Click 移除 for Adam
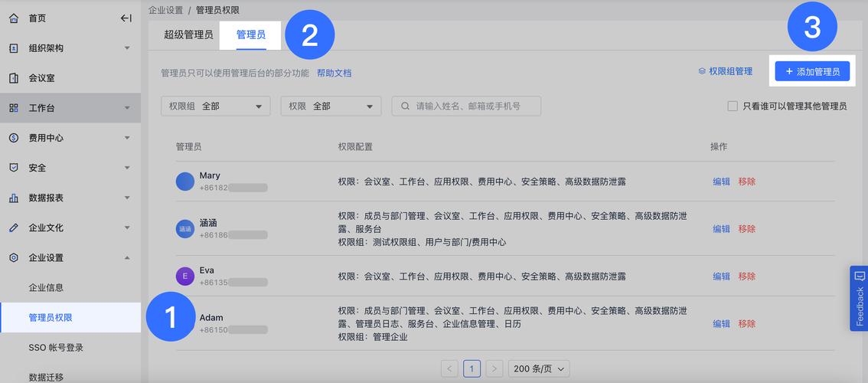This screenshot has height=383, width=868. (x=747, y=323)
